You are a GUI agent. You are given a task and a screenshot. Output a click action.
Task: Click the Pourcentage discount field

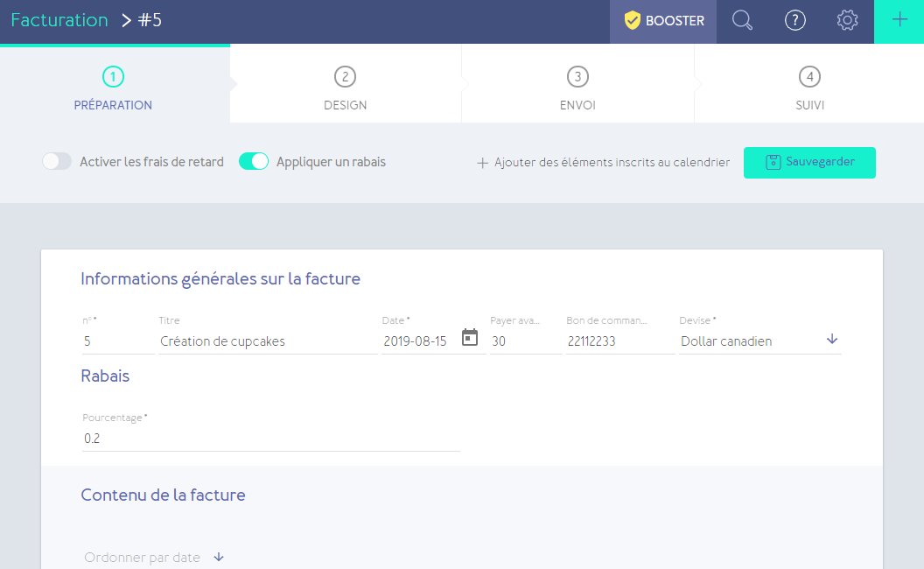(270, 439)
